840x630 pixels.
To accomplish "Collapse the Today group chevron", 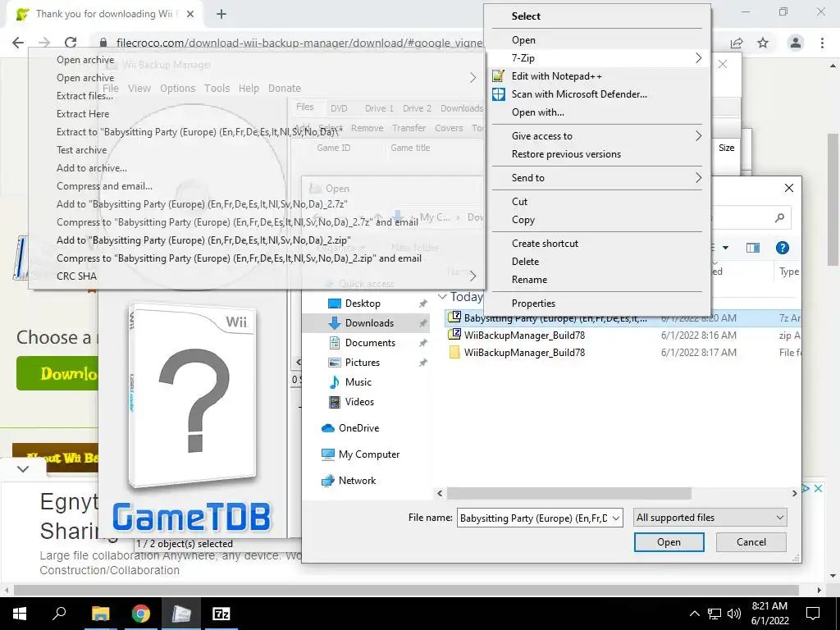I will click(x=442, y=296).
